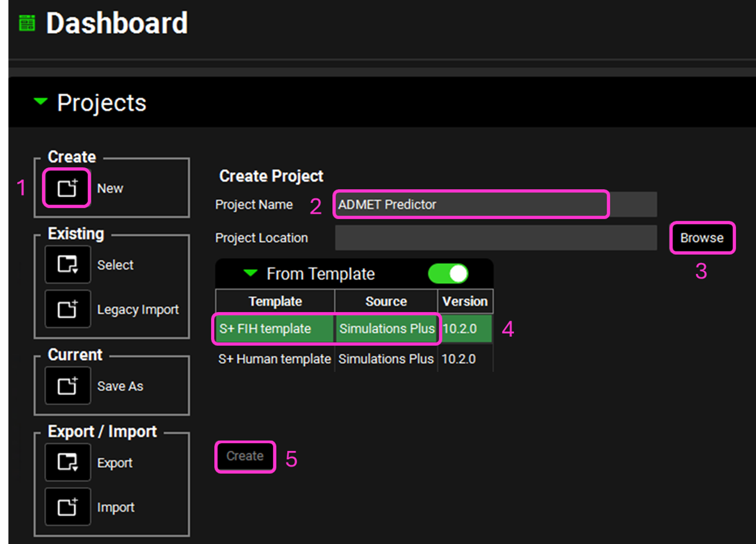756x544 pixels.
Task: Disable the From Template toggle switch
Action: 448,274
